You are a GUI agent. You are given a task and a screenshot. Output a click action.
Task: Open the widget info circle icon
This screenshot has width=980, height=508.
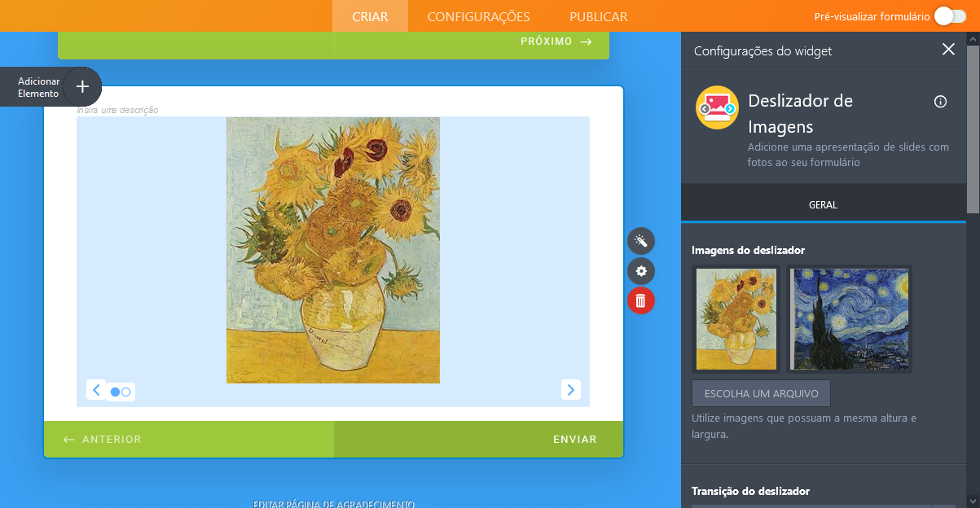pos(941,102)
